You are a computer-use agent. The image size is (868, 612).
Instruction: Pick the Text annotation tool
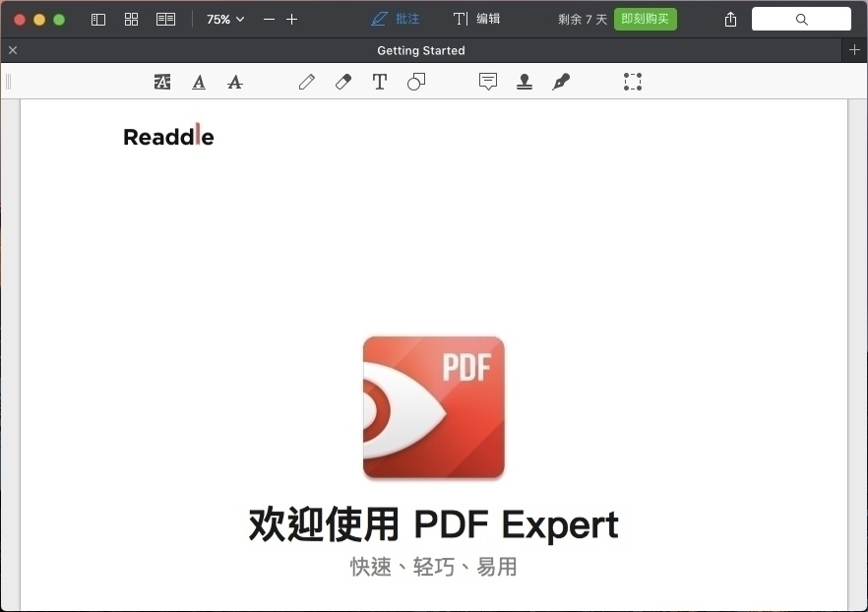(x=380, y=82)
